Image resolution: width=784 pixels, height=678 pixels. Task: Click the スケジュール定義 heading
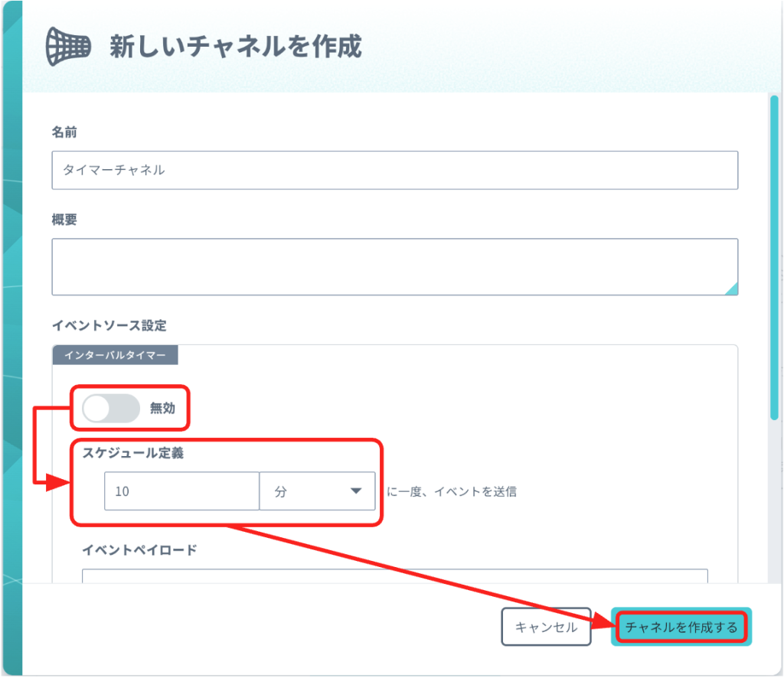point(132,453)
